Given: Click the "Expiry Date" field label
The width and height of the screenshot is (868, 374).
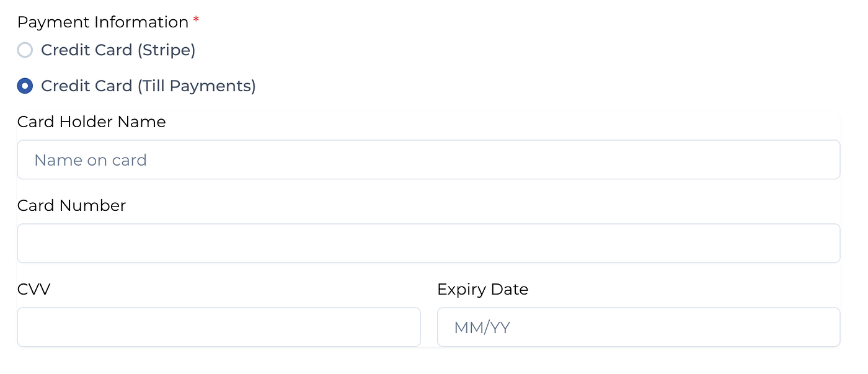Looking at the screenshot, I should [483, 290].
